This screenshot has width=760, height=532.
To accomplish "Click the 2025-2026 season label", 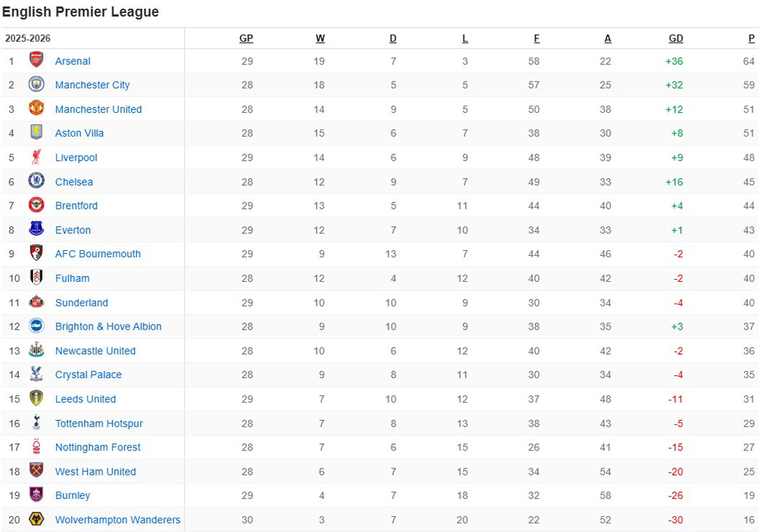I will coord(27,39).
